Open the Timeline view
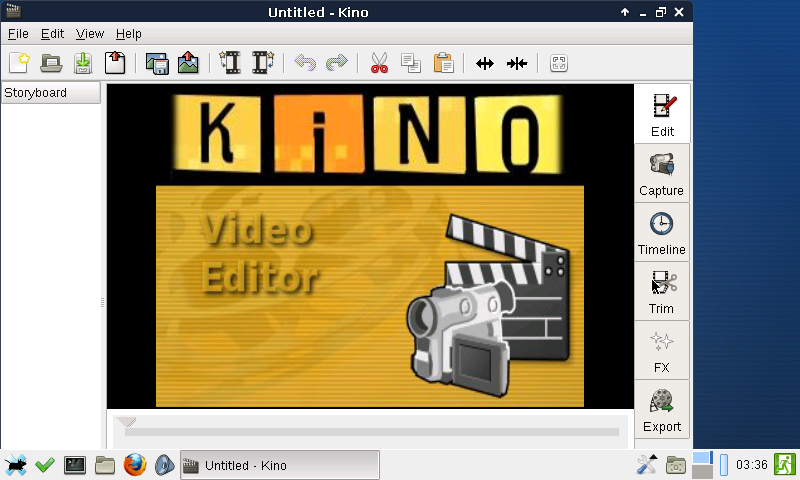 pos(661,232)
